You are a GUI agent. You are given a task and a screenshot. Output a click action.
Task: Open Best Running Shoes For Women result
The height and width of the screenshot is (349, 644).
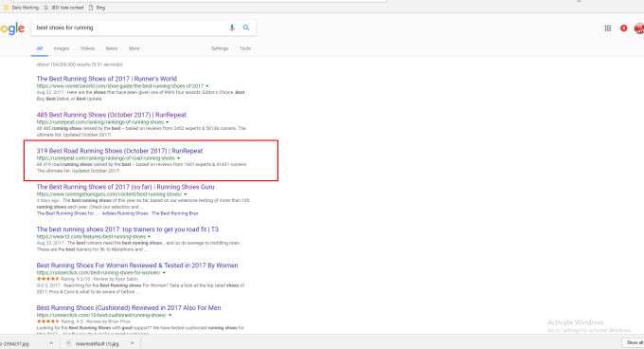(x=137, y=266)
